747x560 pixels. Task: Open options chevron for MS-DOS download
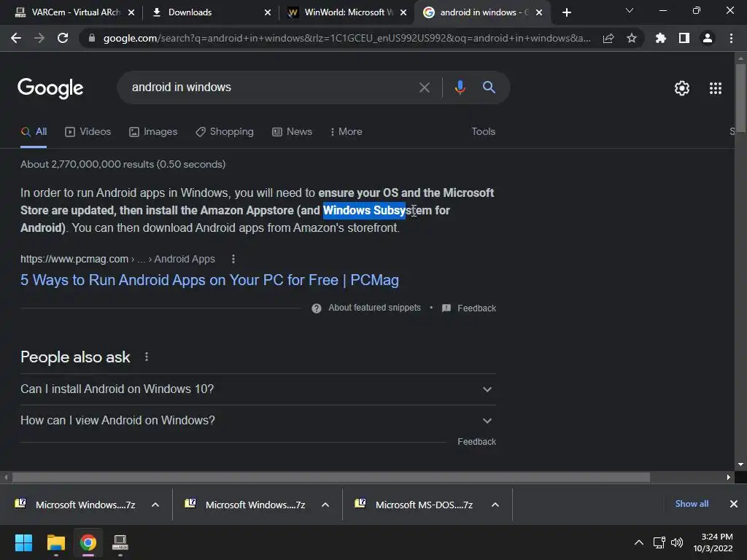click(x=495, y=505)
